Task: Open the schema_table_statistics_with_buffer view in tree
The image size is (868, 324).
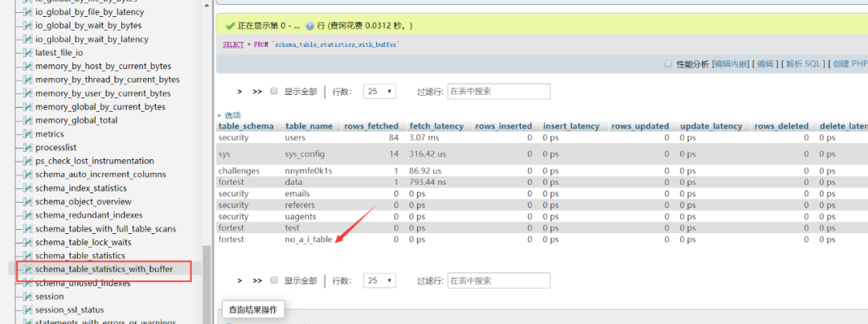Action: [104, 269]
